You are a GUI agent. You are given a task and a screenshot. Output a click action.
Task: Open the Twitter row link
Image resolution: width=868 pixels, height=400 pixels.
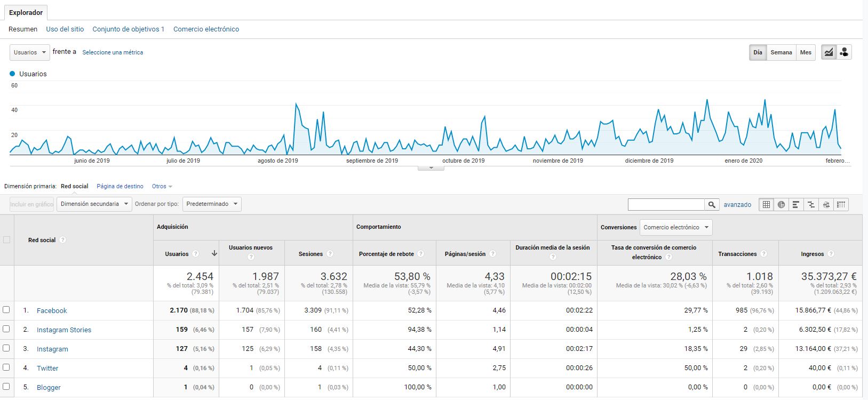click(47, 368)
